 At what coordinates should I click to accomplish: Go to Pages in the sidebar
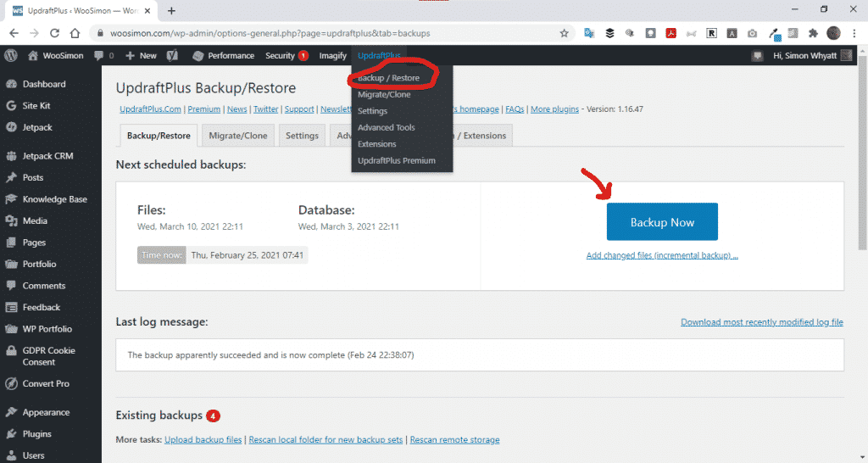pos(34,243)
